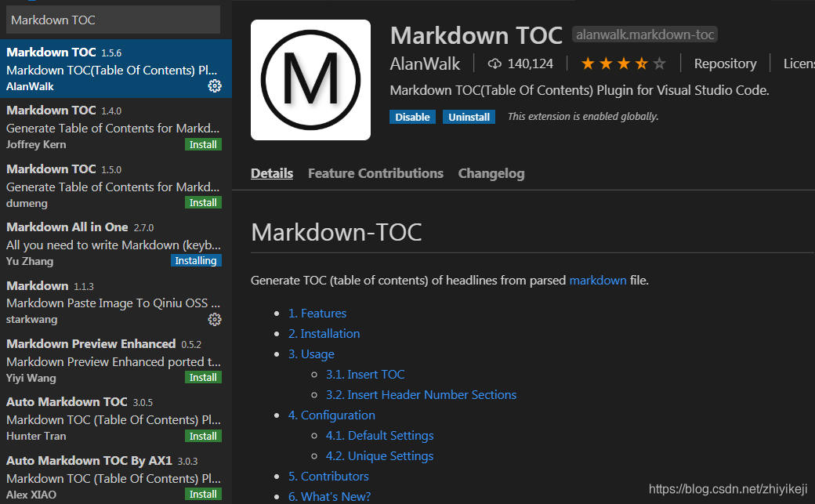
Task: Select Auto Markdown TOC 3.0.5 entry
Action: [x=116, y=419]
